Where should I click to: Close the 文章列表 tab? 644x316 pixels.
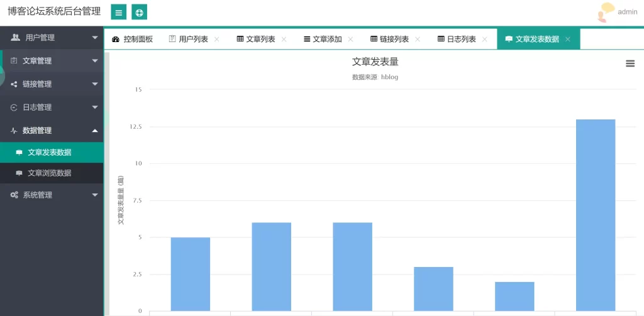tap(284, 40)
